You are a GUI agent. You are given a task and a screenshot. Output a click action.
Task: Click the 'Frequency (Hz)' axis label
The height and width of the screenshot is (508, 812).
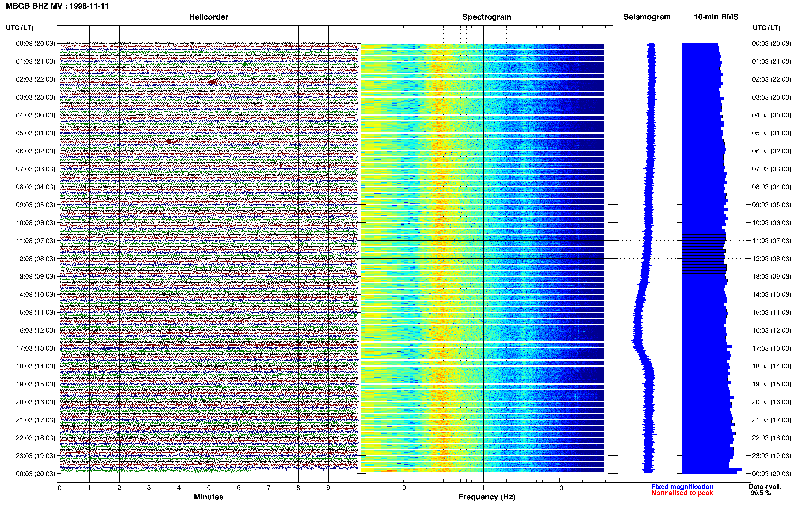[x=487, y=497]
